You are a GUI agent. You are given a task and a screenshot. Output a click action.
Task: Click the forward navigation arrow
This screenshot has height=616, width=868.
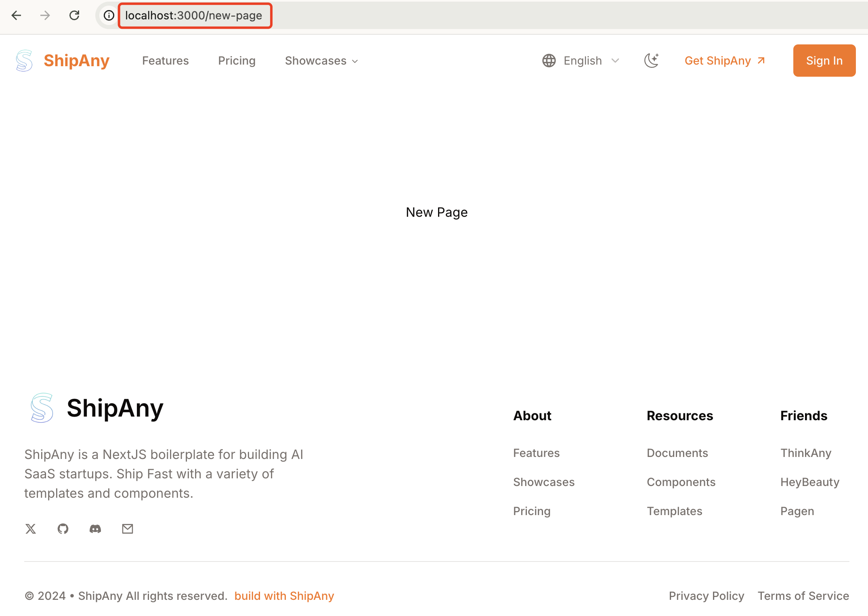45,15
